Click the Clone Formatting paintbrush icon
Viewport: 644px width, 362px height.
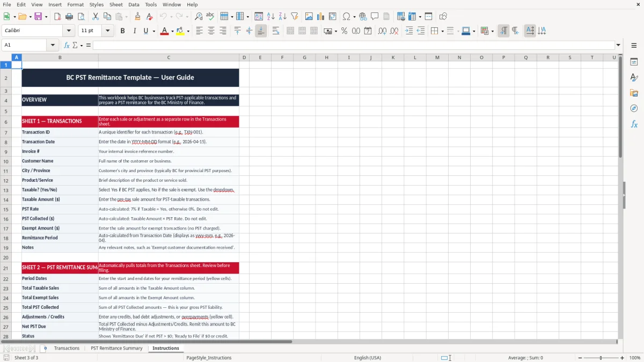(x=138, y=17)
